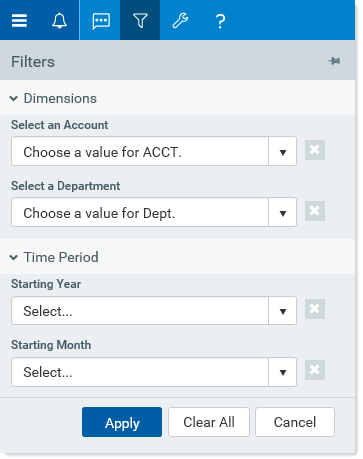The image size is (363, 459).
Task: Open the wrench tools icon
Action: pyautogui.click(x=180, y=21)
